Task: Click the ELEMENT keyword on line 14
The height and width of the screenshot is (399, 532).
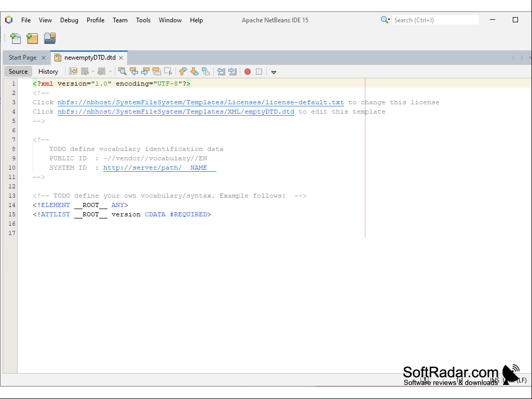Action: pyautogui.click(x=56, y=205)
